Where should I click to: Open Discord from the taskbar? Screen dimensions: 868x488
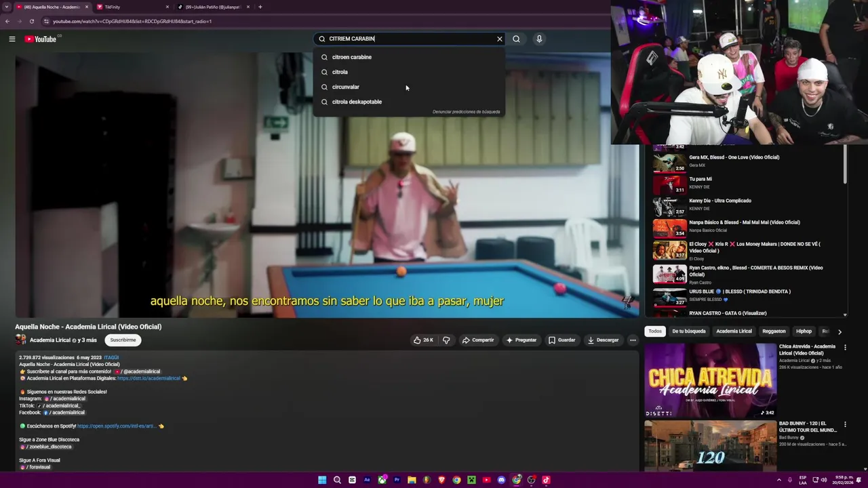coord(501,480)
